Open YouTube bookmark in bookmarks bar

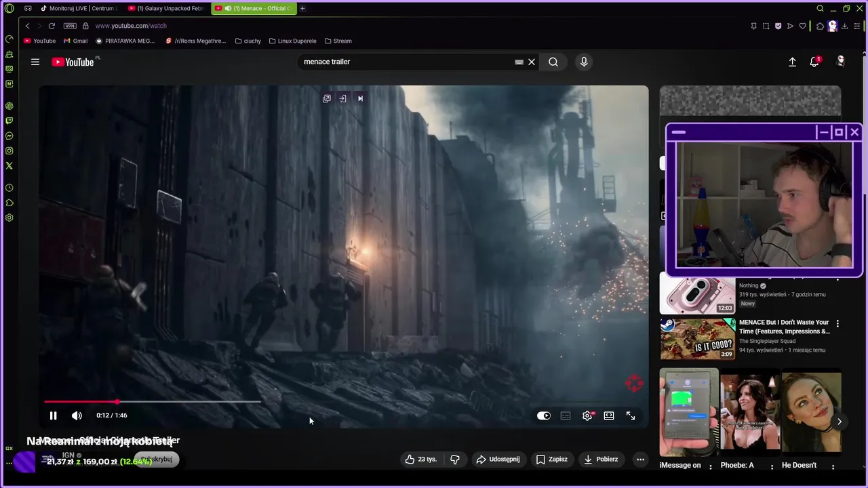39,41
